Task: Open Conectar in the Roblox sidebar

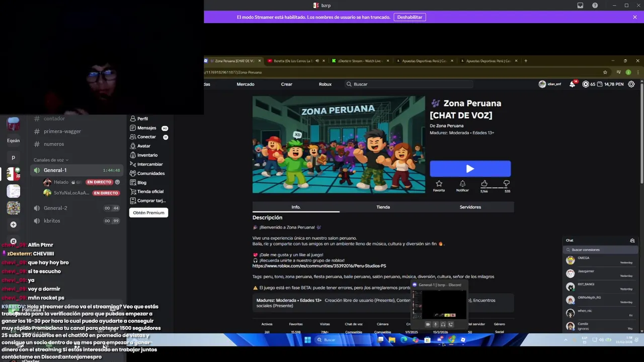Action: (148, 137)
